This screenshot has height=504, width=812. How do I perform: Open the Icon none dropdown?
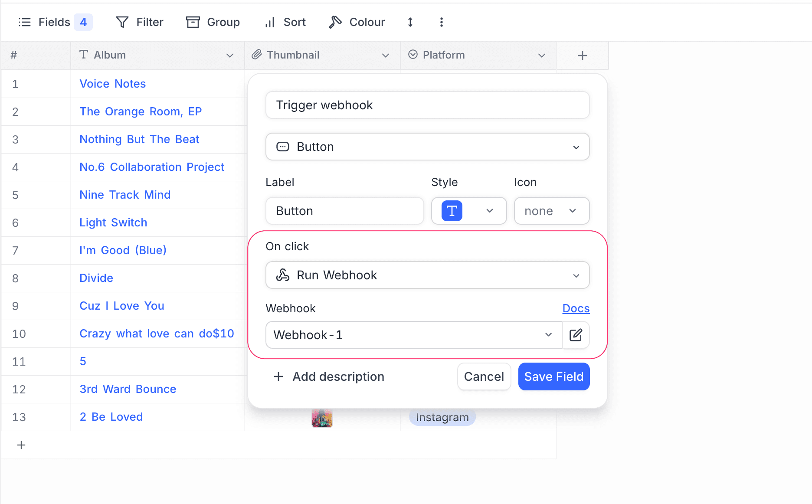tap(551, 211)
